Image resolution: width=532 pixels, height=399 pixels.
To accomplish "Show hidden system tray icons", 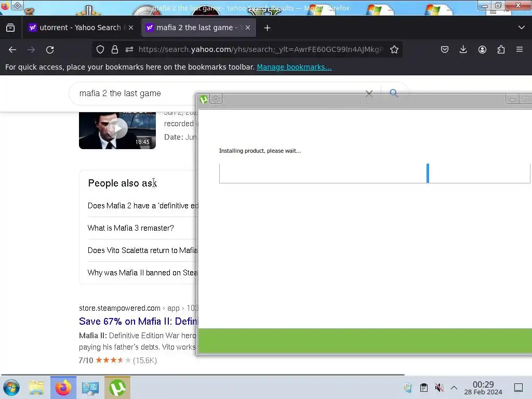I will [454, 388].
